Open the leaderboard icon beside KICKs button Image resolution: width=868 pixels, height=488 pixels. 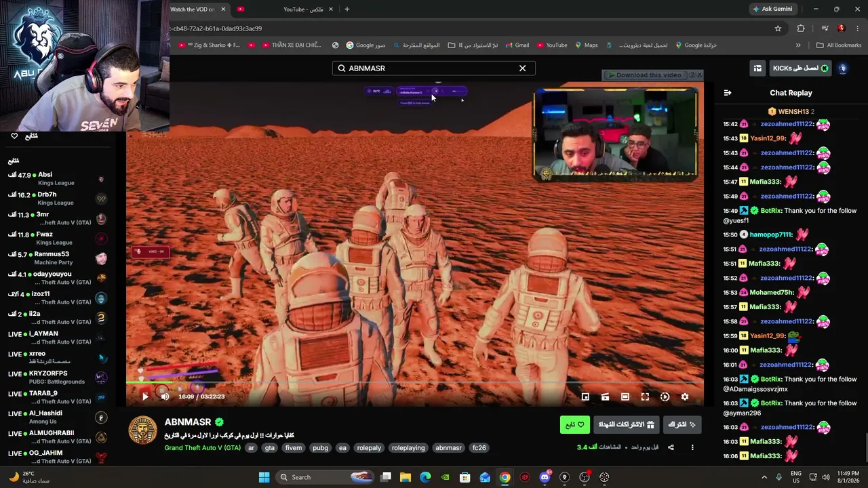coord(757,68)
